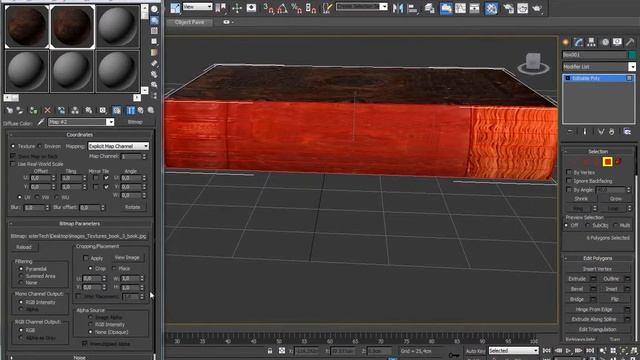Toggle the U Mirror checkbox
Screen dimensions: 640x360
click(96, 178)
